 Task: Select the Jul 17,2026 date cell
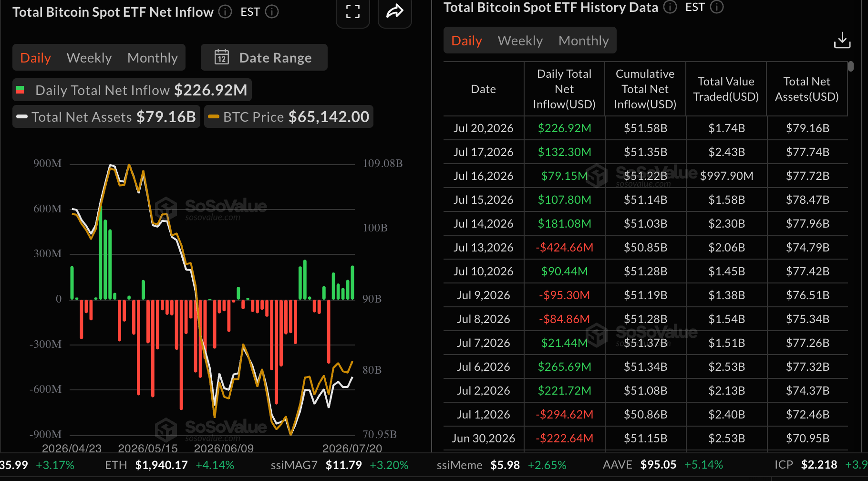(x=484, y=152)
